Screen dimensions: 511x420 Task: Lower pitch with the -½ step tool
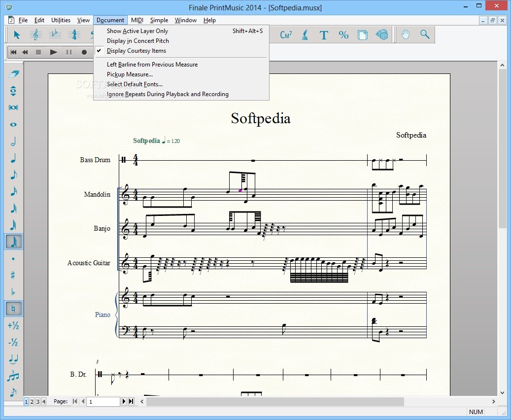coord(13,342)
